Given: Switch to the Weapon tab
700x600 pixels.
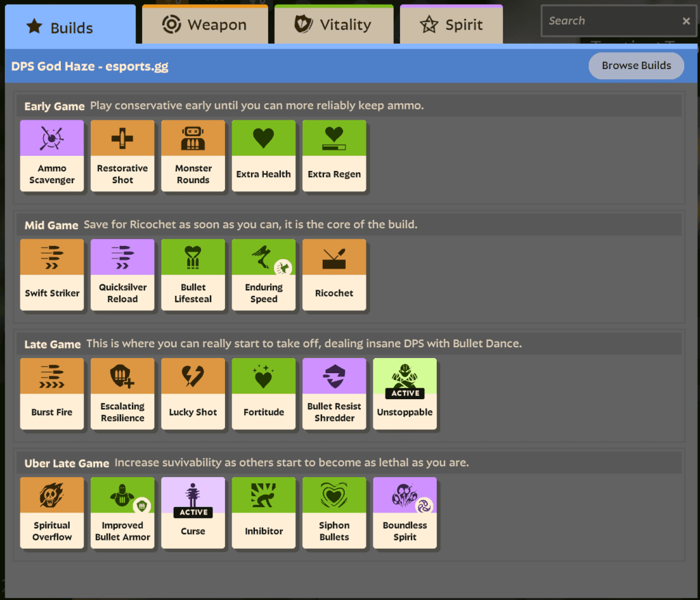Looking at the screenshot, I should [x=204, y=24].
